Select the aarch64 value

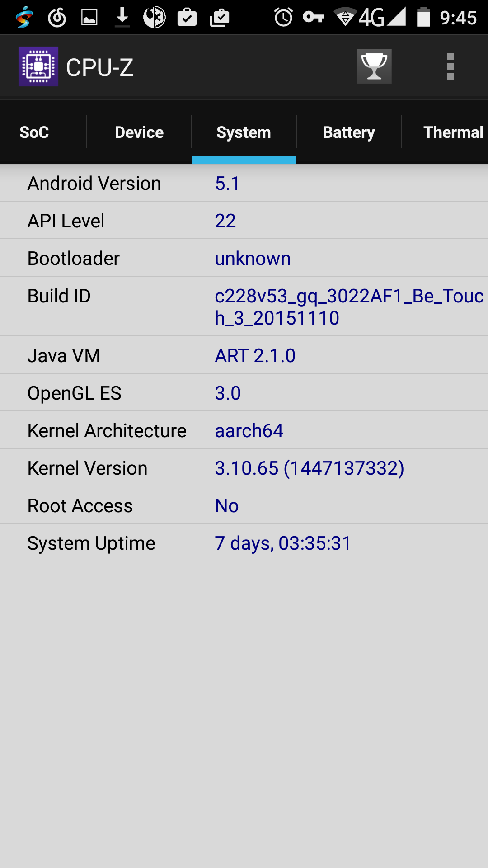click(x=249, y=431)
